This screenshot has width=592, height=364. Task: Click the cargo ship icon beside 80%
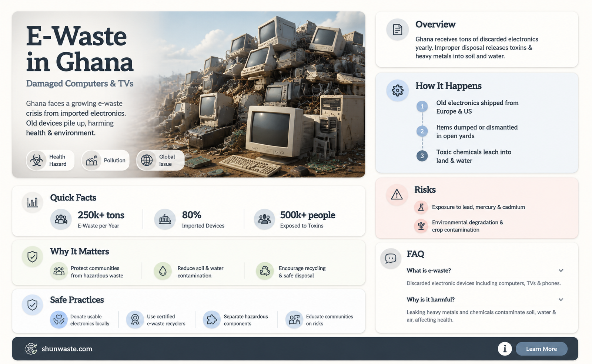[165, 219]
